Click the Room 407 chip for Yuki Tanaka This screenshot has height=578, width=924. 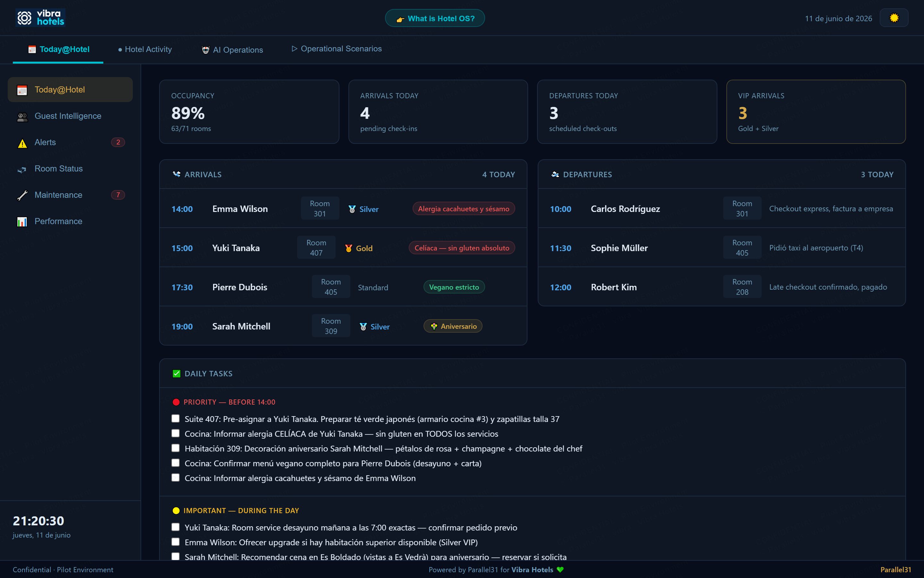(316, 248)
